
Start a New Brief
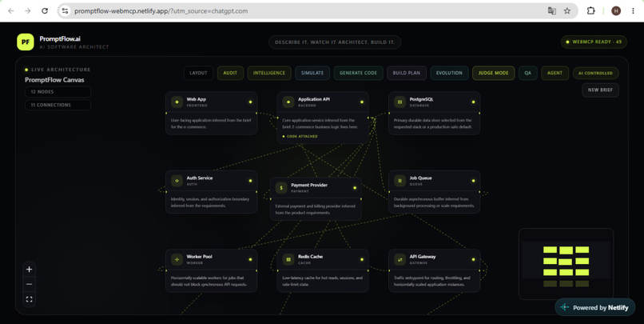coord(601,90)
